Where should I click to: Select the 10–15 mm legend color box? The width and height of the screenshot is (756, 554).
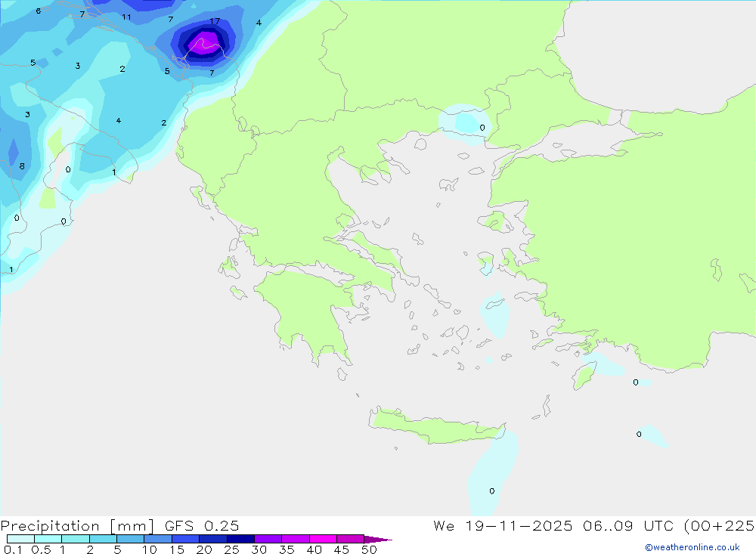click(x=158, y=539)
